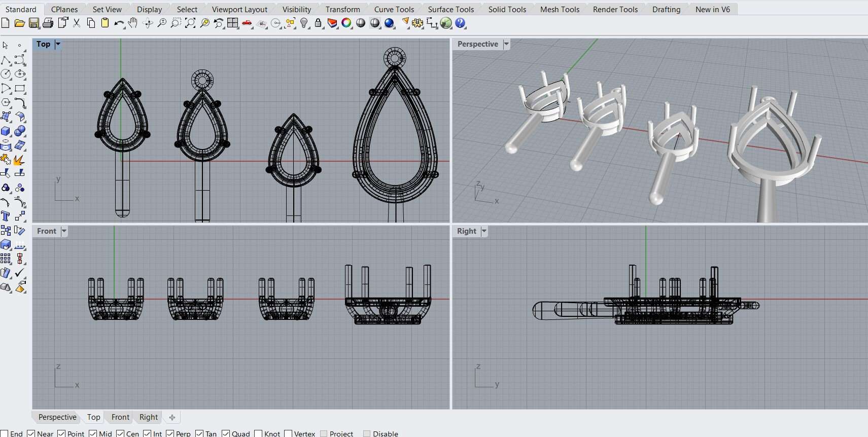Open the Render Tools toolbar tab

coord(615,9)
